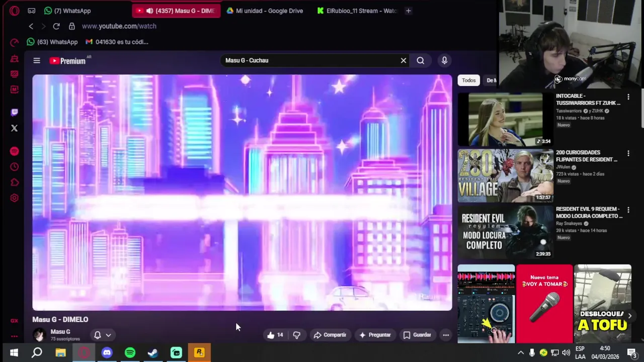Open Windows Start menu
The width and height of the screenshot is (644, 362).
point(14,353)
